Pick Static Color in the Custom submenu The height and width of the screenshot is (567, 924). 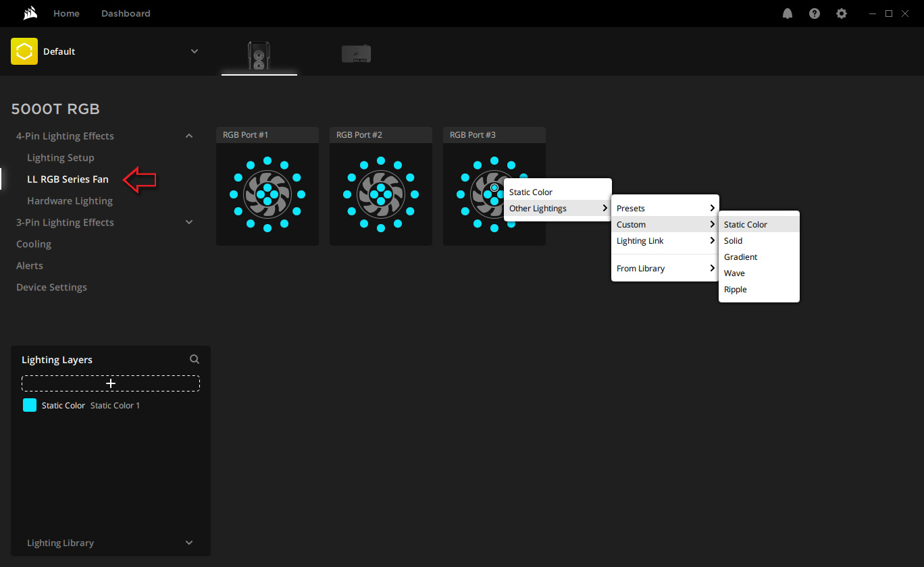point(759,225)
